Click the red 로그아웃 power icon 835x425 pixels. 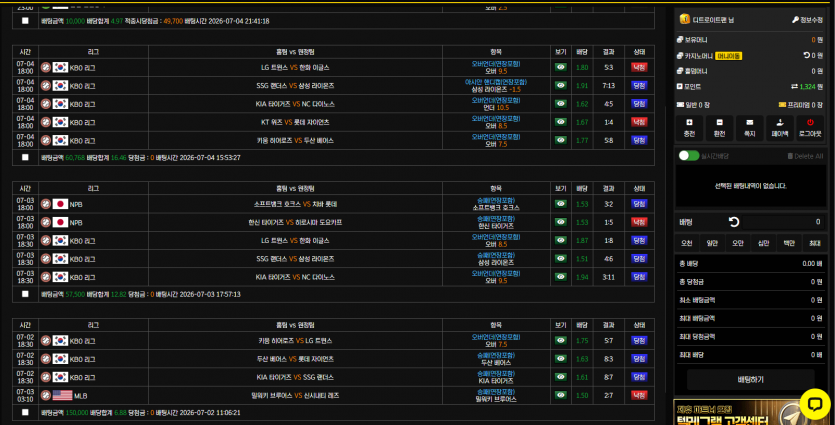[x=810, y=122]
